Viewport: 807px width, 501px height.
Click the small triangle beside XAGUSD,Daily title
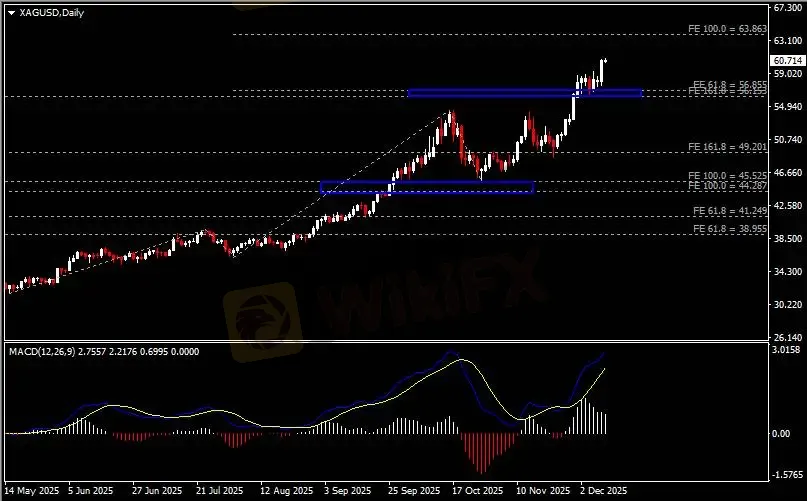pyautogui.click(x=11, y=11)
